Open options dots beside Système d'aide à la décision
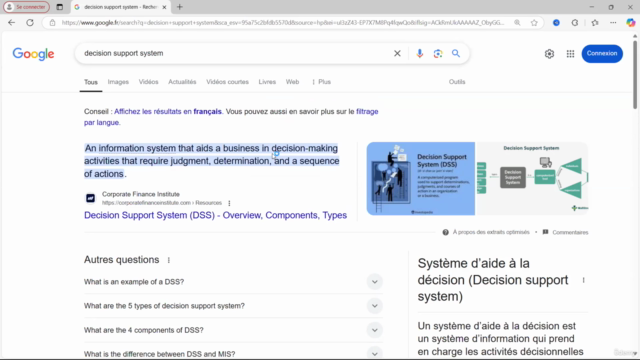This screenshot has height=360, width=640. pyautogui.click(x=583, y=280)
